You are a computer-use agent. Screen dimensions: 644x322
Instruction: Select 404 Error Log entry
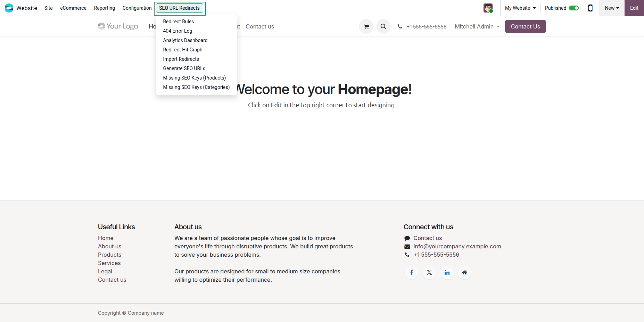197,31
